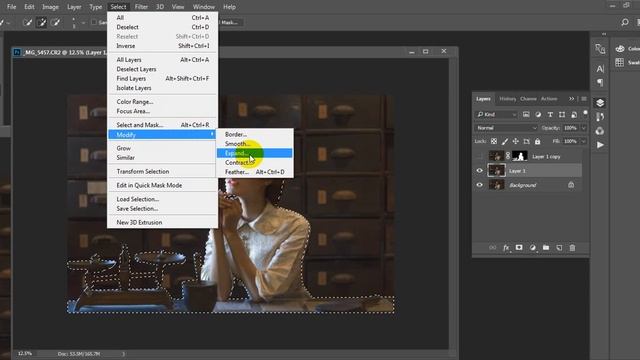Choose Select and Mask... menu entry
This screenshot has width=640, height=360.
pos(162,125)
